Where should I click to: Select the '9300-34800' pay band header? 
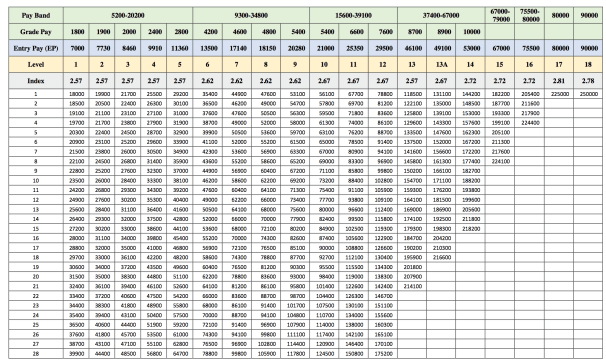click(x=251, y=15)
